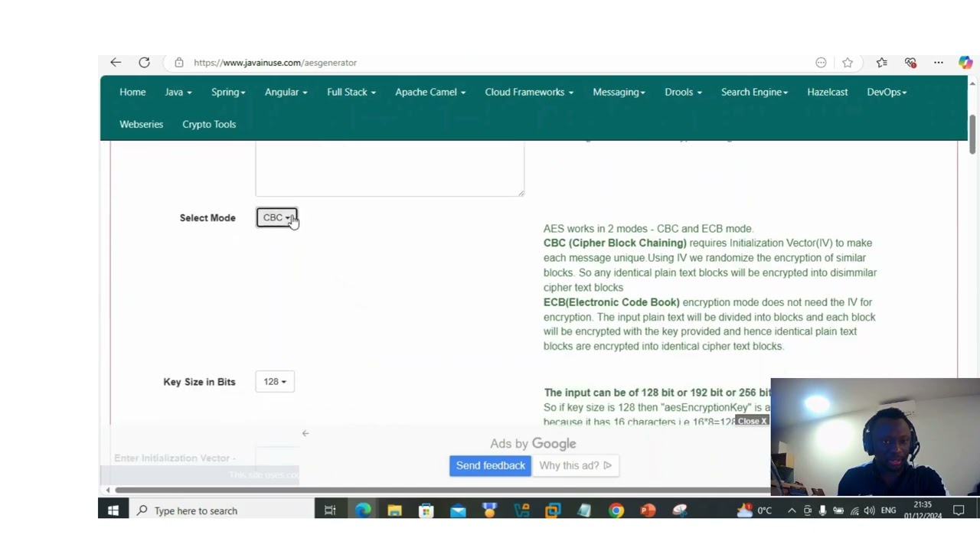Expand the Angular menu

[x=286, y=92]
